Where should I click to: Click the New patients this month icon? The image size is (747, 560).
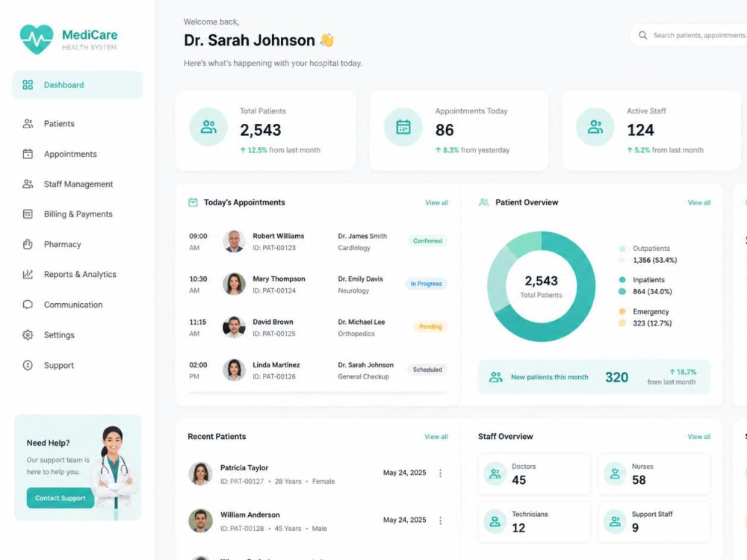click(x=496, y=377)
